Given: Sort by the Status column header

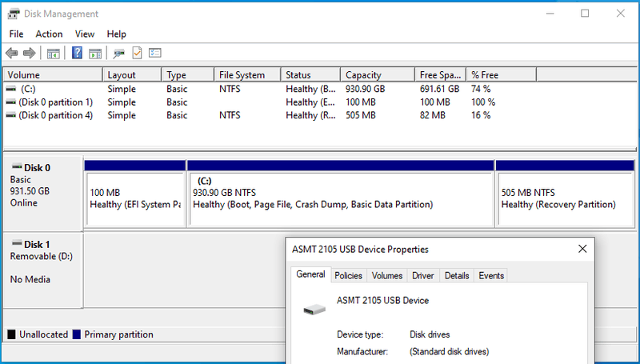Looking at the screenshot, I should tap(311, 75).
